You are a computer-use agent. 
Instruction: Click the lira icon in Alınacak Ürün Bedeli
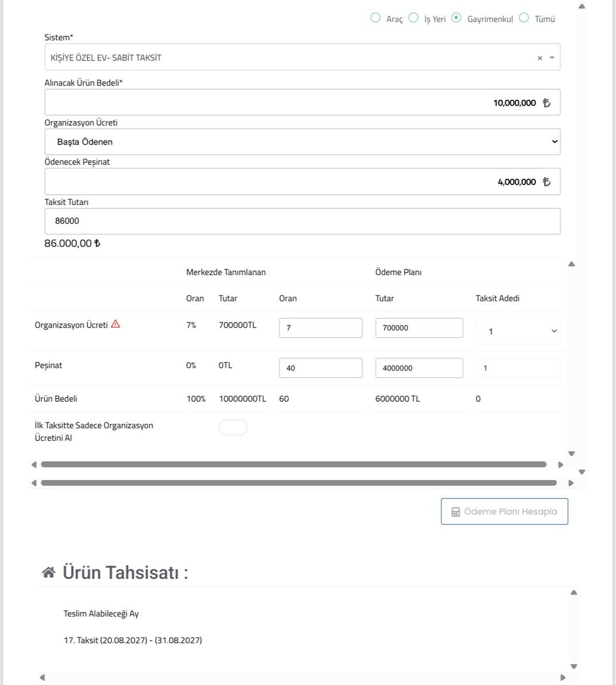[x=546, y=103]
